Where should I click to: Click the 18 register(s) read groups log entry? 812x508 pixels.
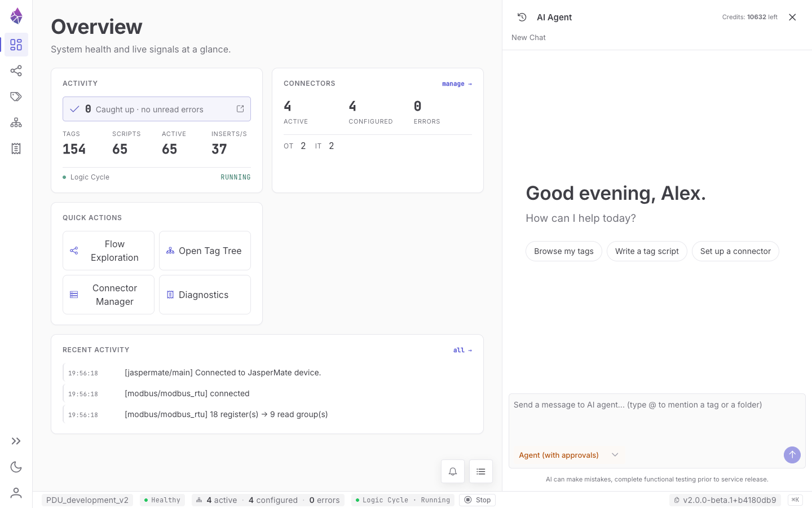[x=267, y=414]
